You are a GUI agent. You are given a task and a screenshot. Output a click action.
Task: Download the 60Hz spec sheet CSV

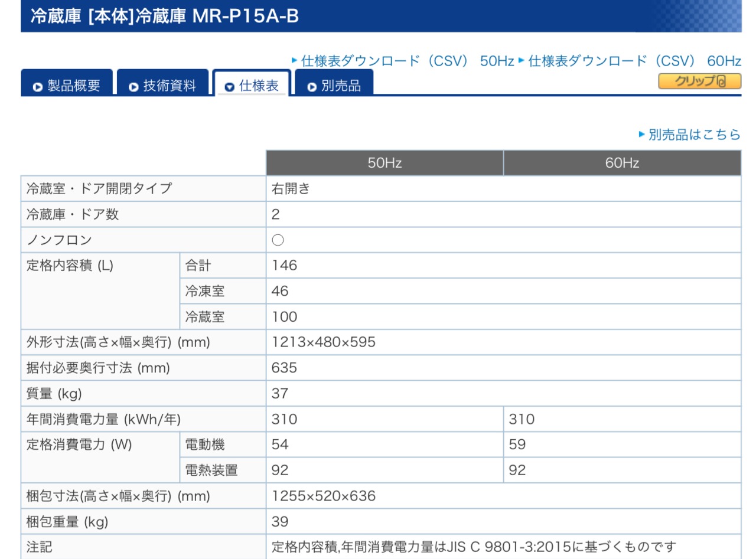tap(634, 61)
